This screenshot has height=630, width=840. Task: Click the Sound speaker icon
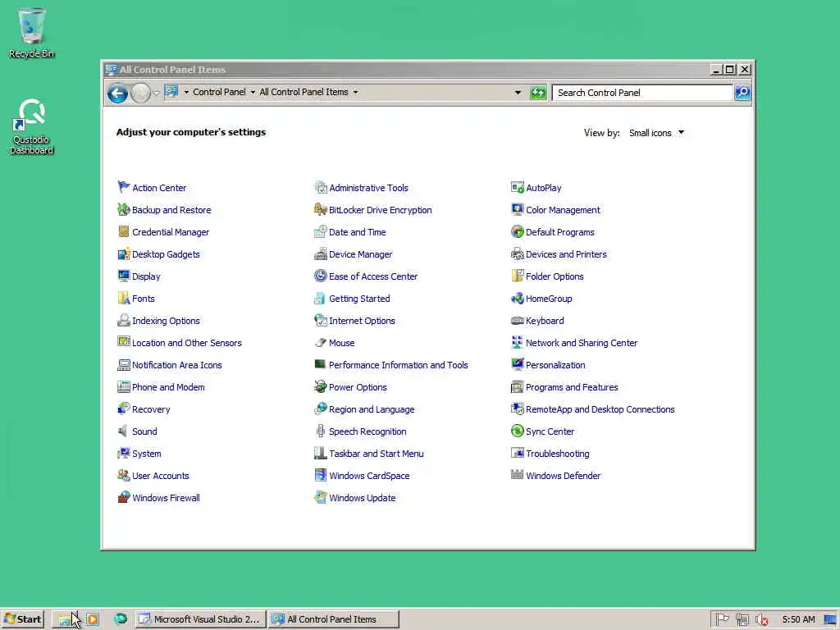point(124,431)
